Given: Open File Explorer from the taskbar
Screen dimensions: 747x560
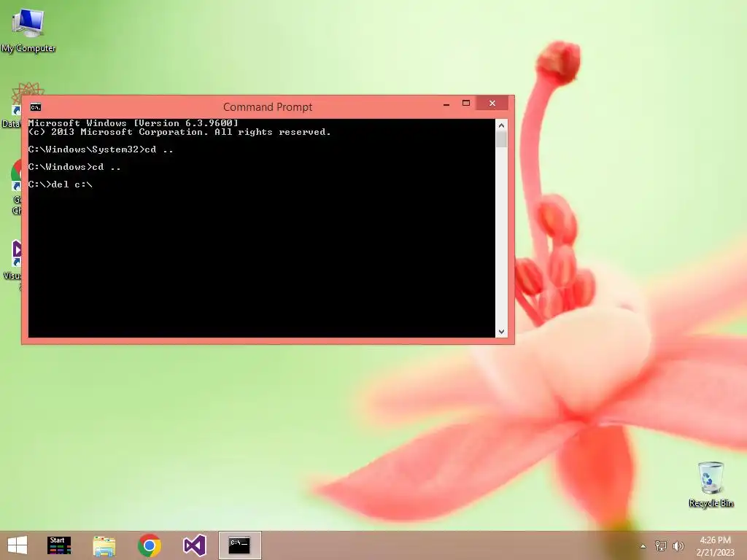Looking at the screenshot, I should 104,545.
